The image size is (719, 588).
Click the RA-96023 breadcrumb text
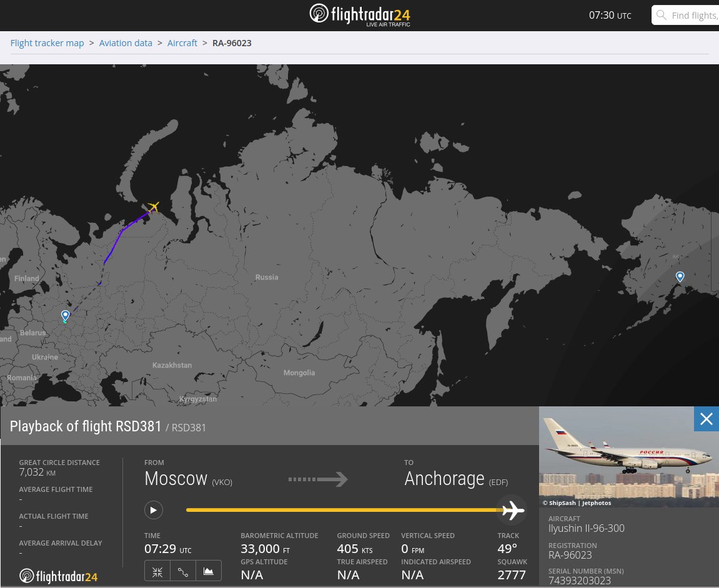point(232,43)
